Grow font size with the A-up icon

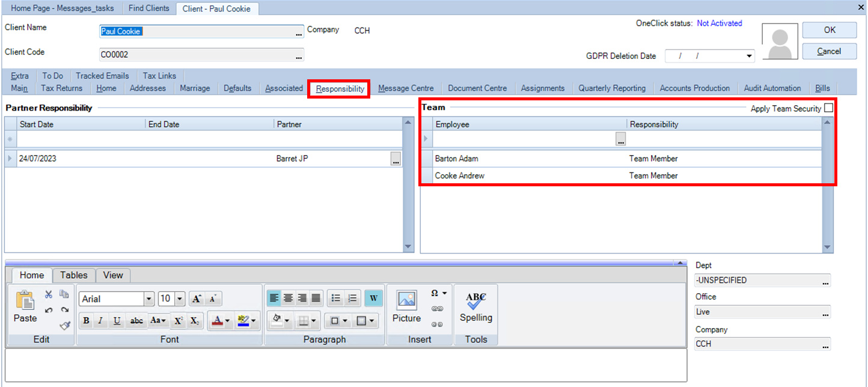(x=196, y=299)
